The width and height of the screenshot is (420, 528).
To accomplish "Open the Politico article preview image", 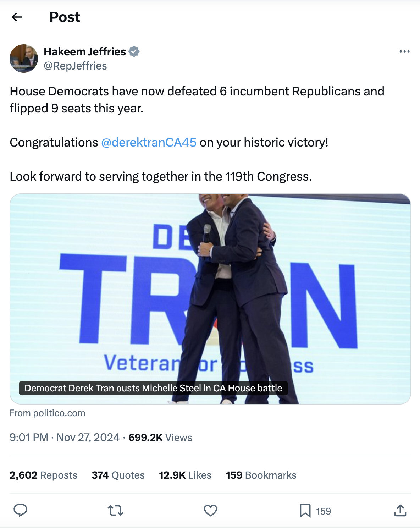I will tap(210, 284).
